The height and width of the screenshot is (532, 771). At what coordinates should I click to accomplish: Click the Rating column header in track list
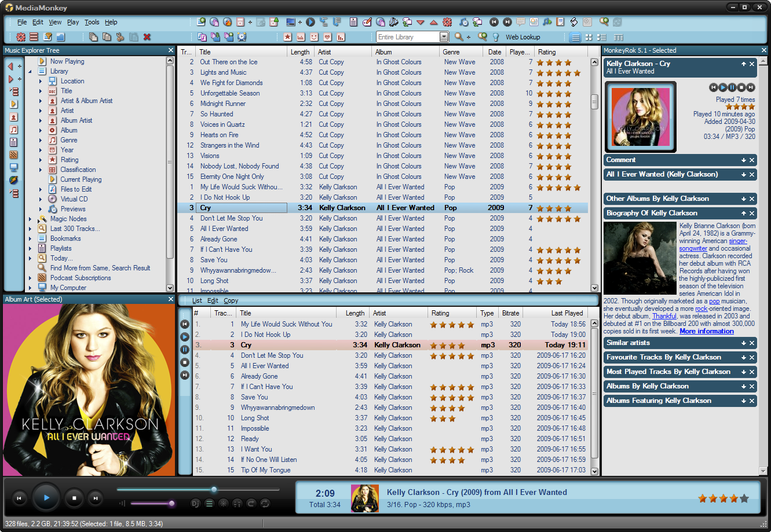point(560,52)
